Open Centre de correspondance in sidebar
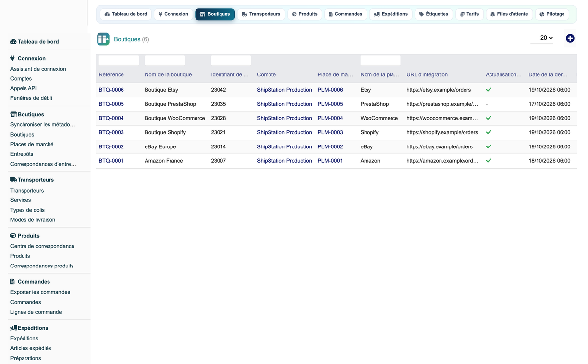 (42, 246)
